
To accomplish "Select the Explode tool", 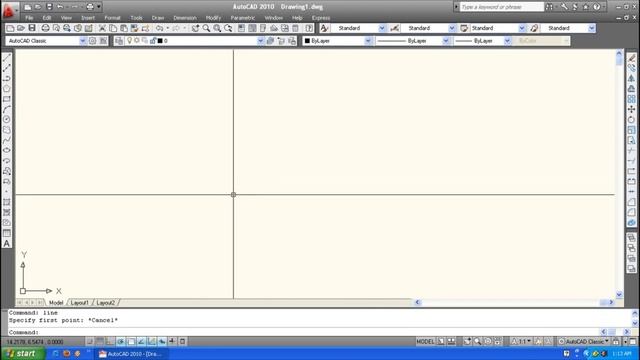I will [631, 223].
